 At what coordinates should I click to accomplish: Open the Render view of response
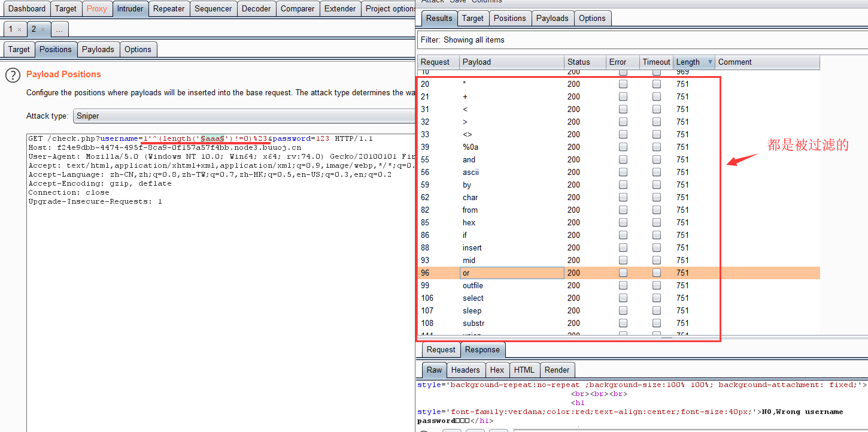pyautogui.click(x=557, y=370)
